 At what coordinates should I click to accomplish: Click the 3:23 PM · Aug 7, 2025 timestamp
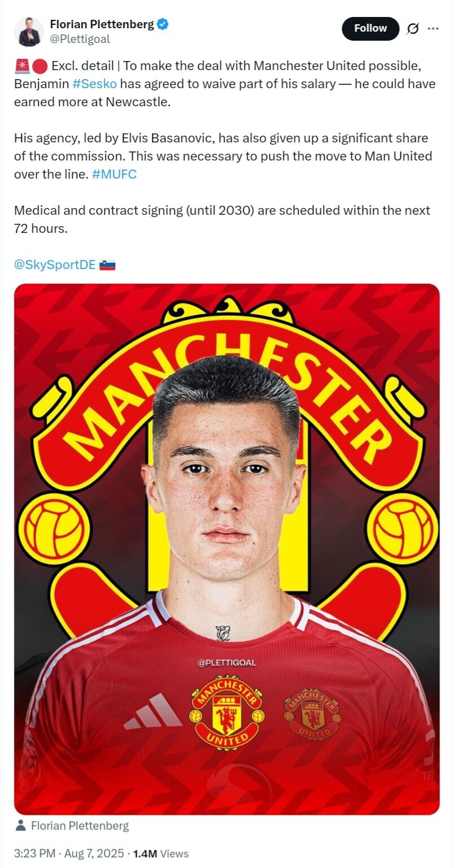pyautogui.click(x=69, y=853)
